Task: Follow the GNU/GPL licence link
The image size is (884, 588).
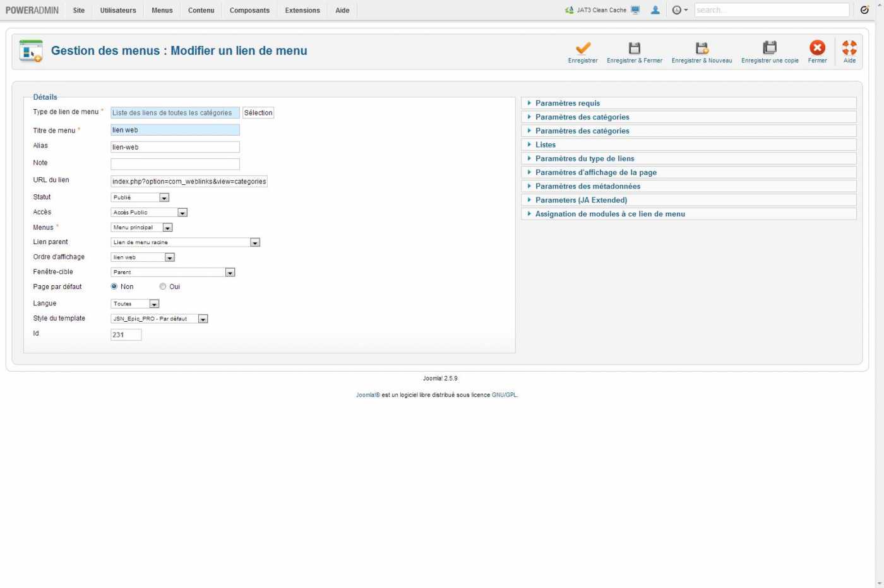Action: pos(504,395)
